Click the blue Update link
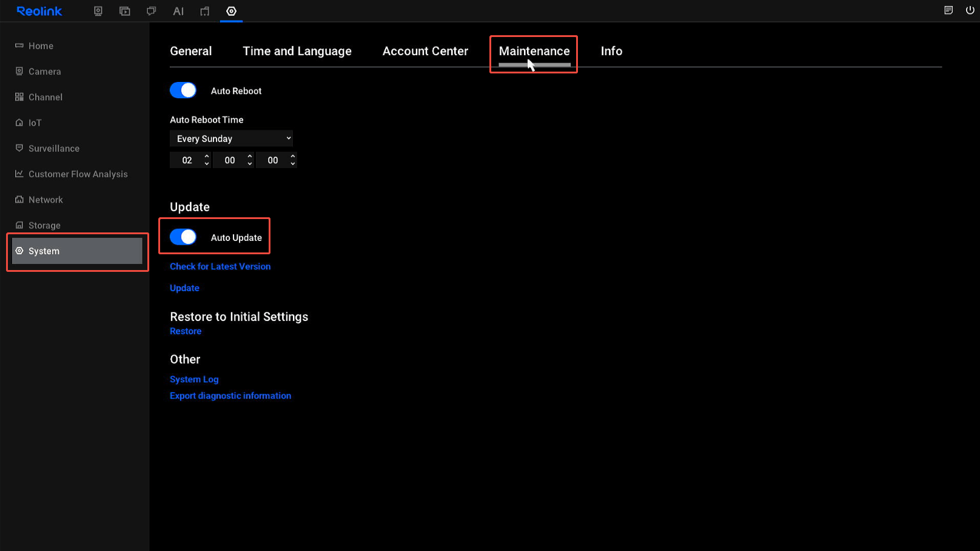The width and height of the screenshot is (980, 551). [184, 288]
